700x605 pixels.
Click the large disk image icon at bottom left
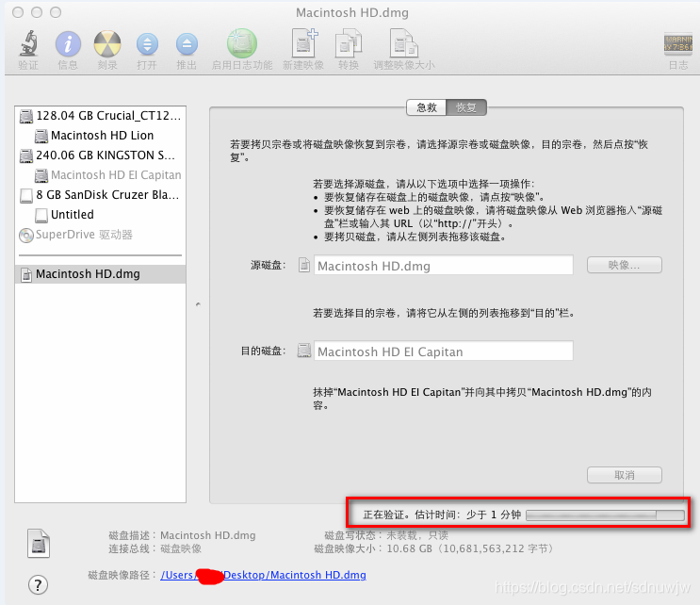point(39,544)
